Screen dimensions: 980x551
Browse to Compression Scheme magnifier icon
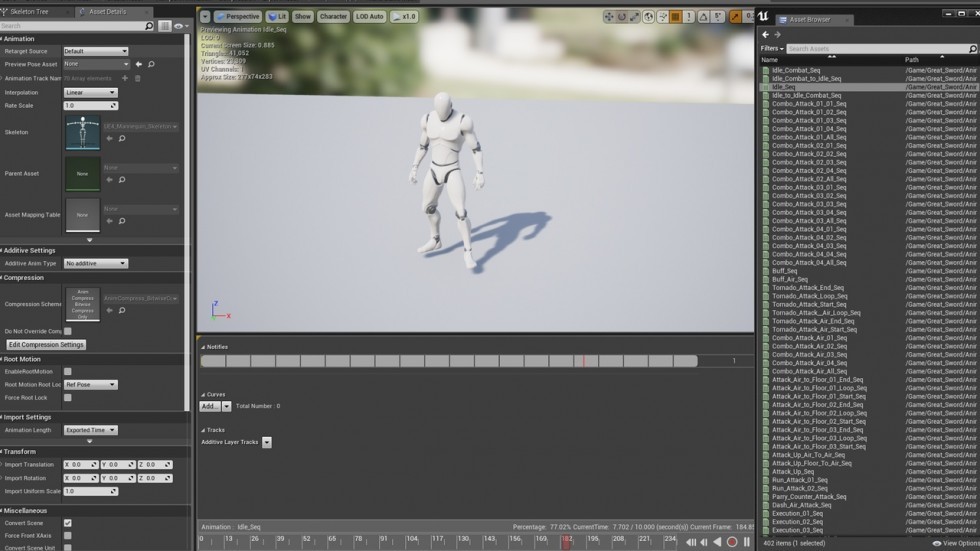122,310
